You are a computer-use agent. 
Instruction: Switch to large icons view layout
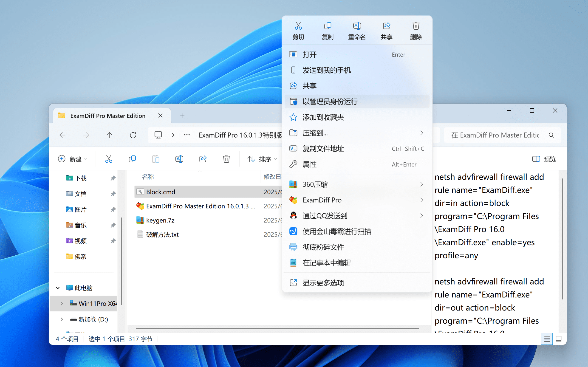coord(559,339)
